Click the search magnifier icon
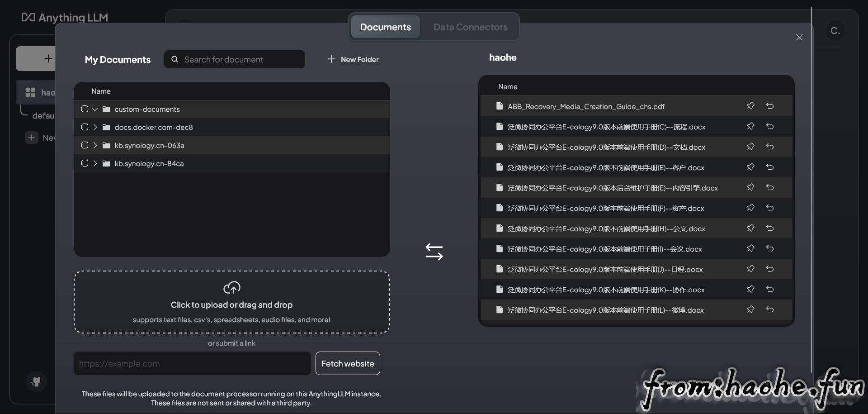This screenshot has width=868, height=414. (175, 59)
